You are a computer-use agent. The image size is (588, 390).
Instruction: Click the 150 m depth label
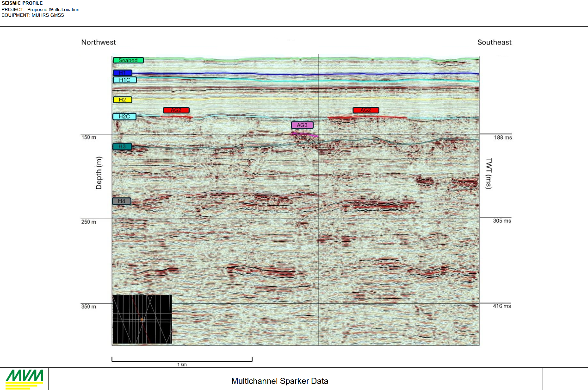pos(89,138)
